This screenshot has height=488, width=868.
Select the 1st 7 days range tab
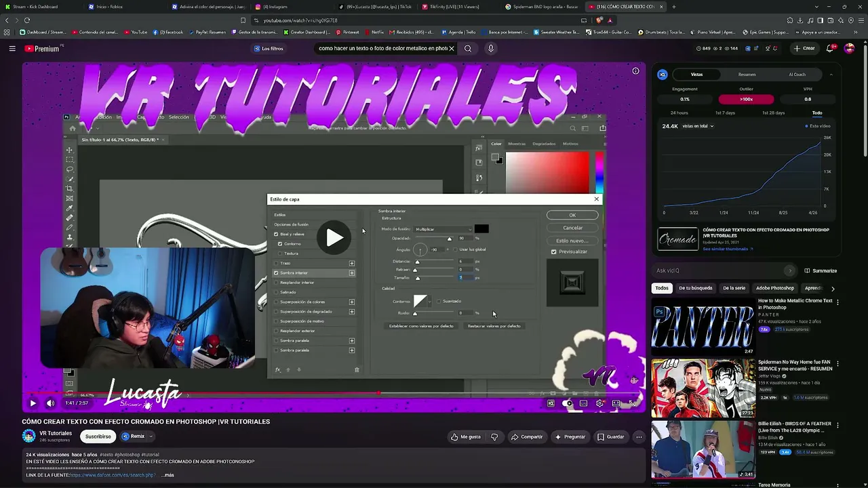[725, 113]
